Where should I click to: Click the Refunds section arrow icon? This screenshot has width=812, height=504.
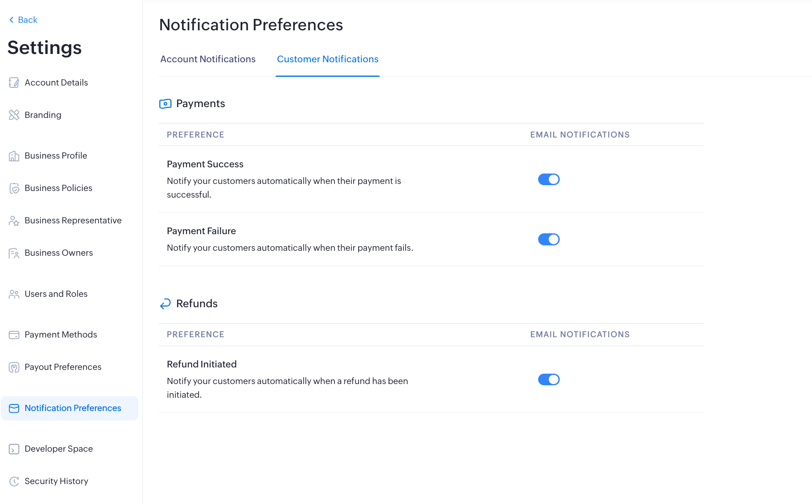pyautogui.click(x=165, y=303)
